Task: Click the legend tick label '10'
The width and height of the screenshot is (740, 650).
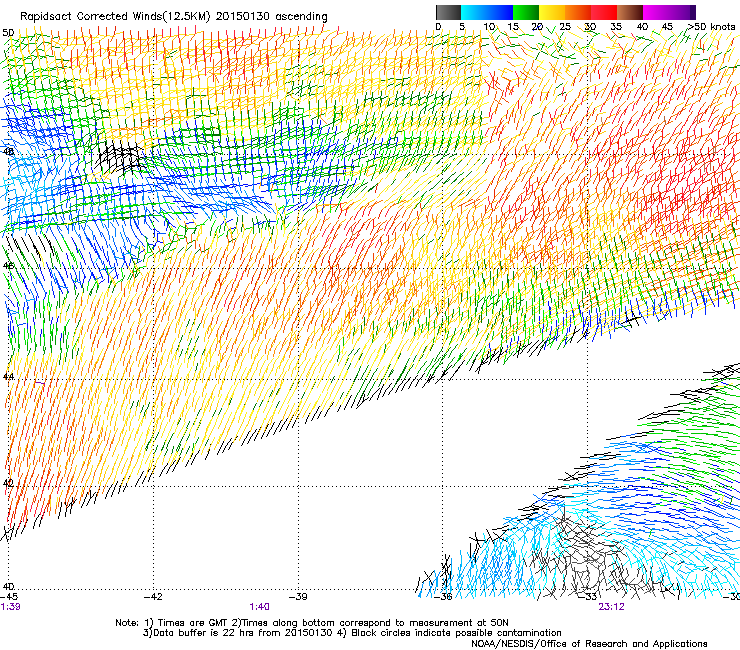Action: [x=489, y=27]
